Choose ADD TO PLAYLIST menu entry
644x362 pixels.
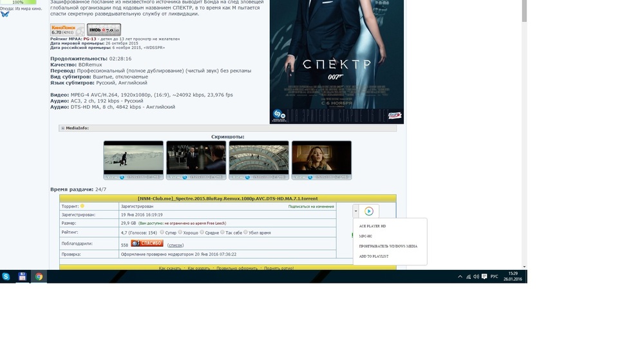pos(374,256)
